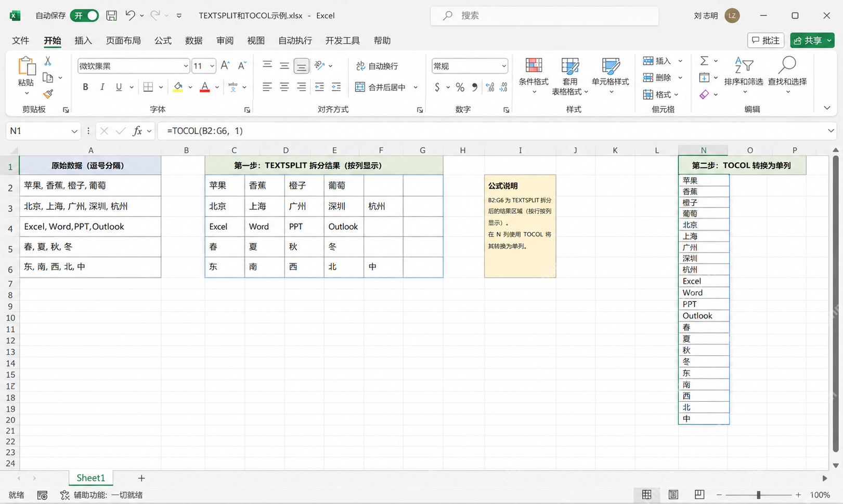Toggle bold formatting B
This screenshot has height=504, width=843.
click(85, 87)
